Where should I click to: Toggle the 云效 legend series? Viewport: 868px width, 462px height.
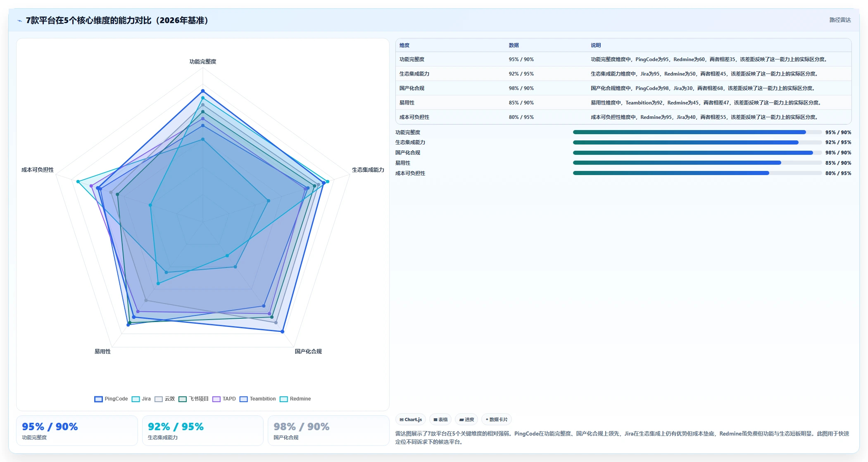click(x=165, y=399)
